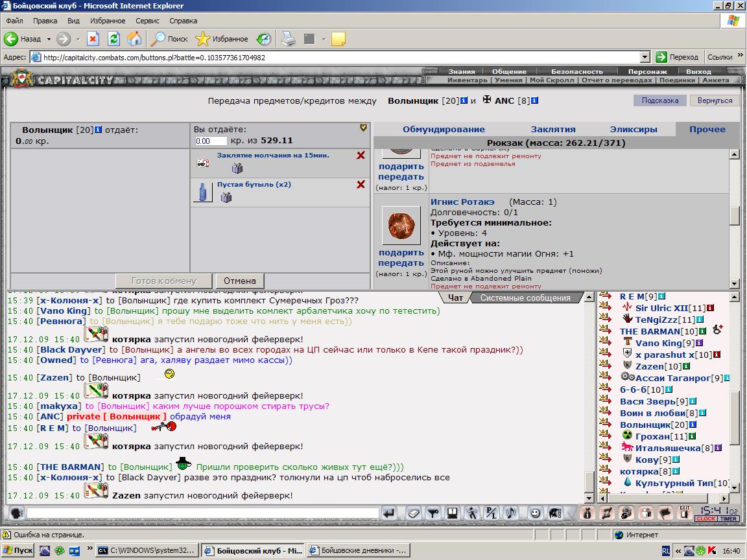Click private-message arrow next to Zazen
Screen dimensions: 747x560
[x=606, y=365]
